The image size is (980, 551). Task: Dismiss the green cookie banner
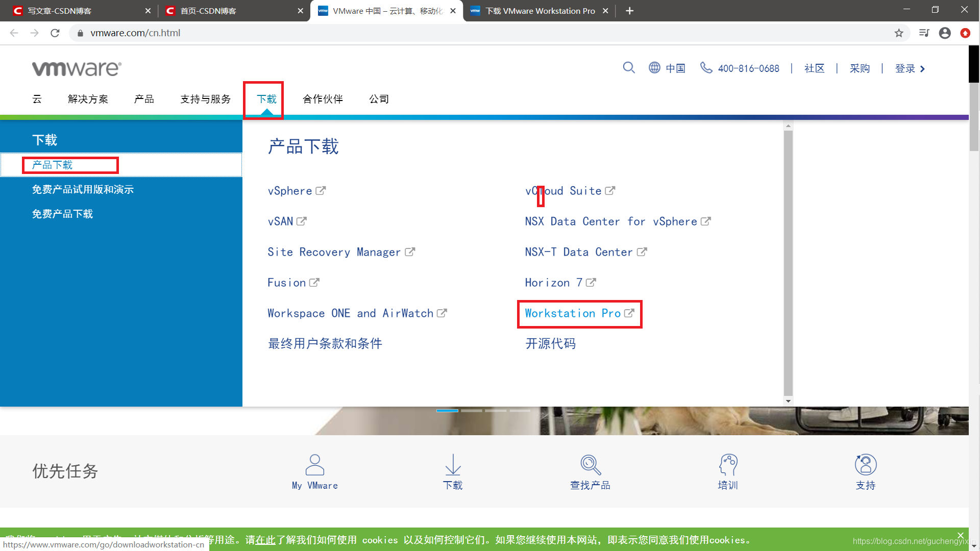point(961,535)
